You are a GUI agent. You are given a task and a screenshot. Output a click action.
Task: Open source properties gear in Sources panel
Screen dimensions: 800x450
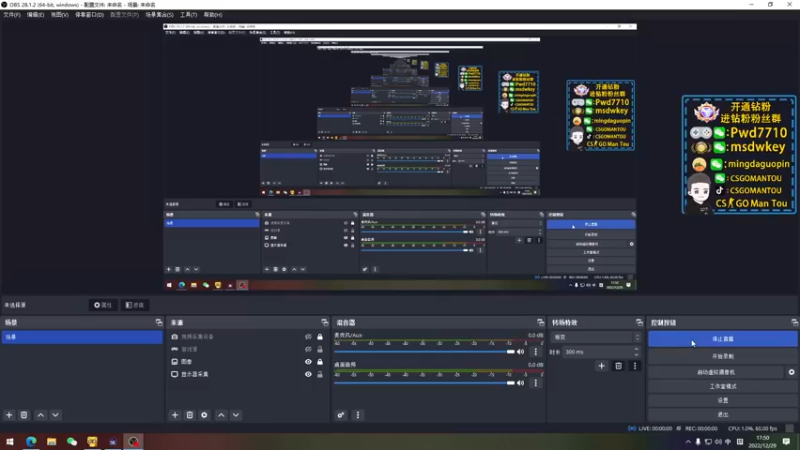[x=205, y=415]
